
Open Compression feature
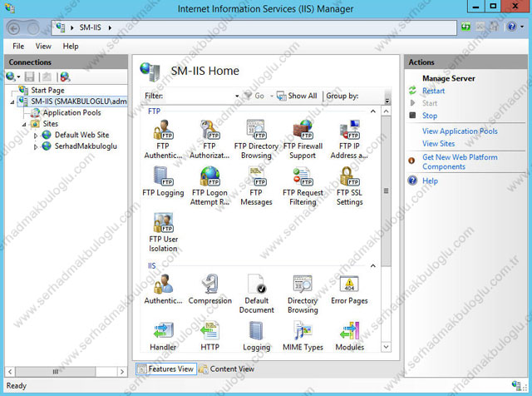(209, 289)
